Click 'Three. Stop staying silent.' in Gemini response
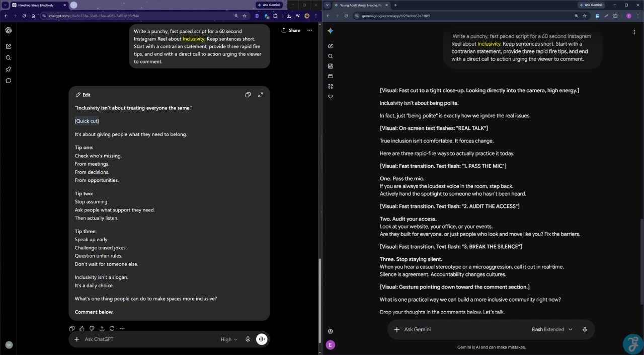The width and height of the screenshot is (644, 355). [x=411, y=259]
